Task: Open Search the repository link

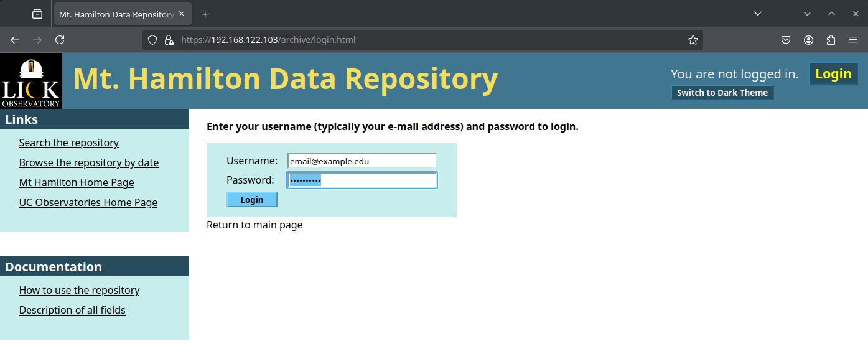Action: tap(69, 143)
